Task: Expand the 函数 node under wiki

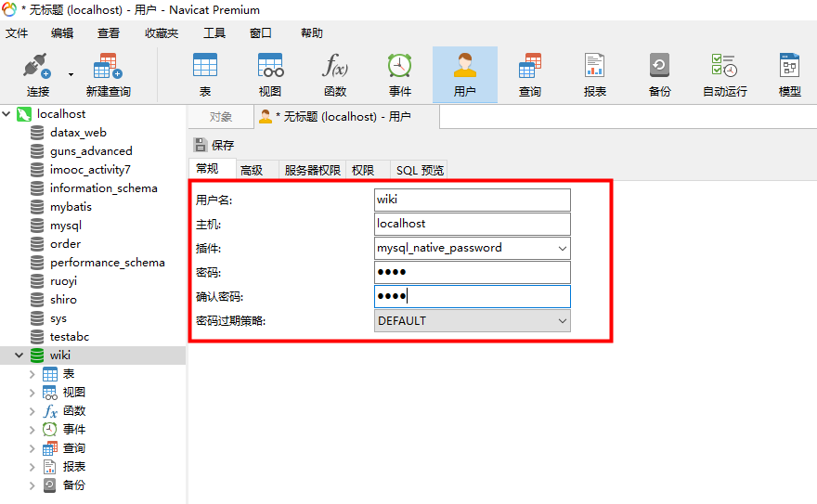Action: (x=32, y=411)
